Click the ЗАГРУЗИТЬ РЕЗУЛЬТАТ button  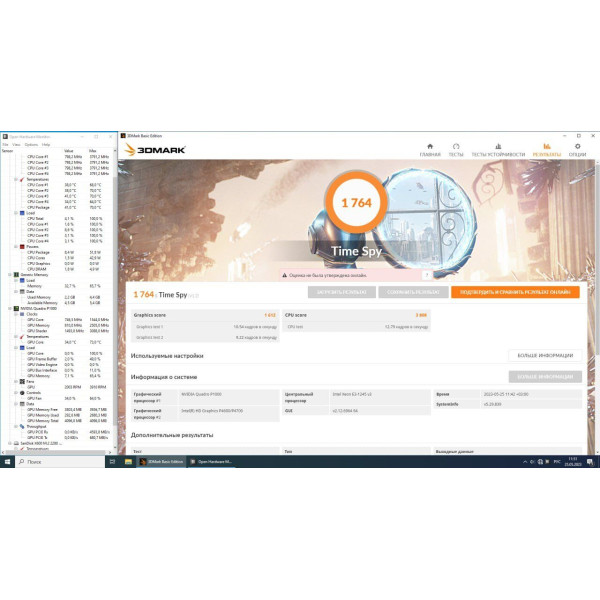click(342, 292)
